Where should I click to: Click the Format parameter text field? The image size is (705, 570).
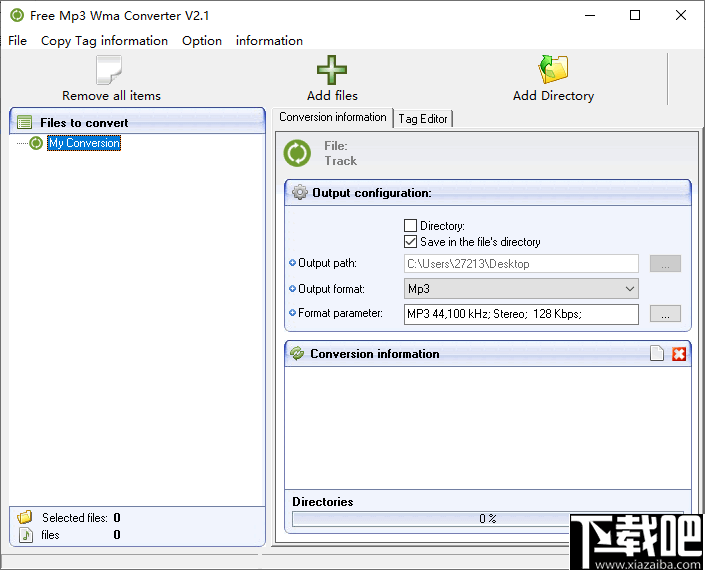pos(521,314)
